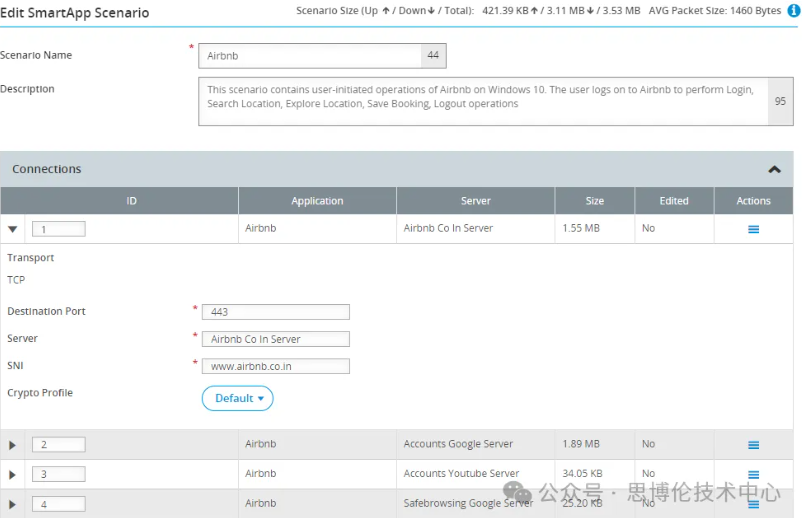The height and width of the screenshot is (518, 802).
Task: Expand connection 3 row triangle
Action: (13, 474)
